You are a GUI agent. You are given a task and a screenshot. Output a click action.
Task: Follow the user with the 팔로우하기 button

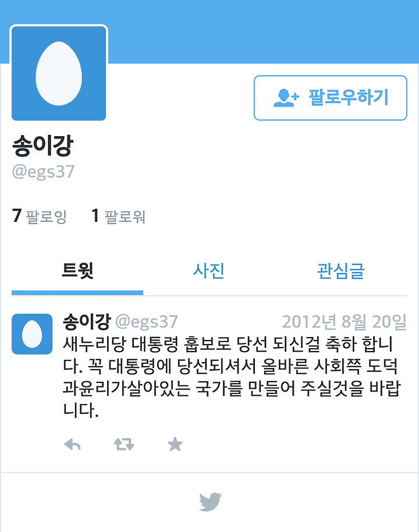click(330, 98)
